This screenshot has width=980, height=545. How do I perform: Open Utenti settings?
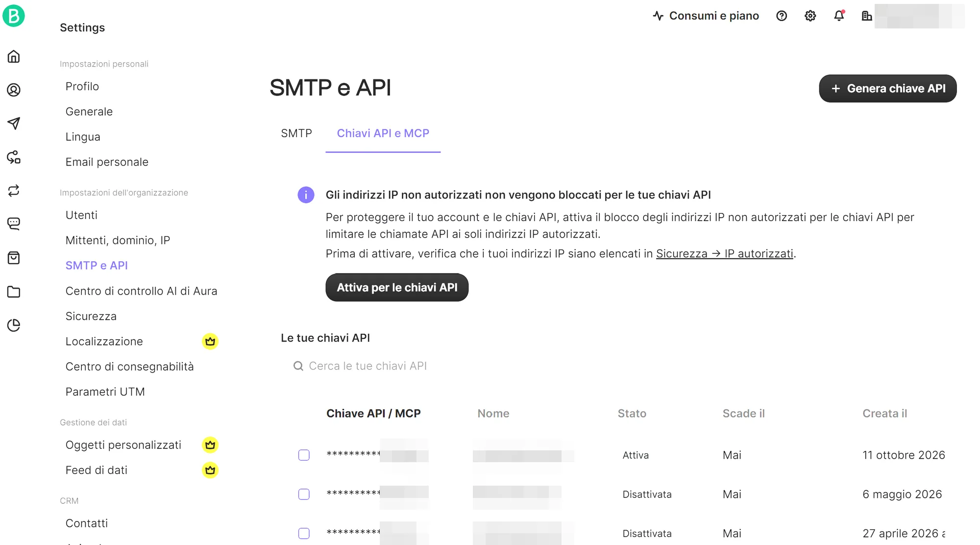[x=81, y=215]
